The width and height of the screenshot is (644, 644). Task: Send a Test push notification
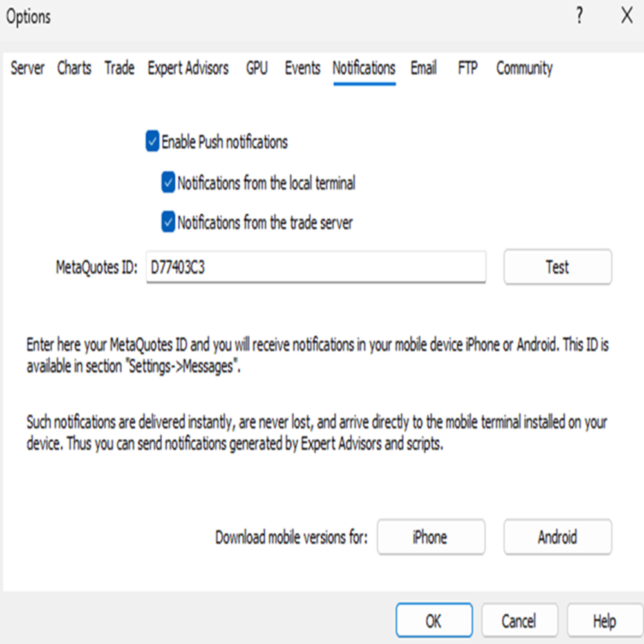(x=557, y=267)
